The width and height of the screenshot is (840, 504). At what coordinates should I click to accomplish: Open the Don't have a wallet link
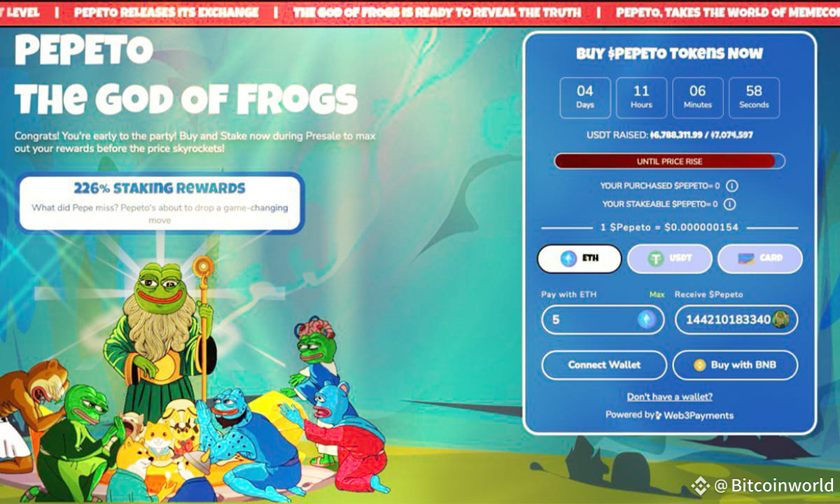click(670, 397)
